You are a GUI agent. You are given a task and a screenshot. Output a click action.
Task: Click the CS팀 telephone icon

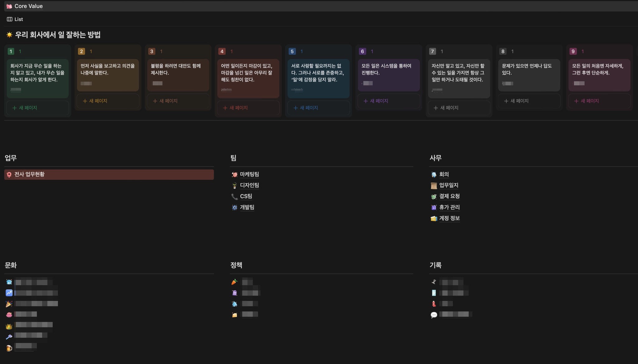(235, 196)
